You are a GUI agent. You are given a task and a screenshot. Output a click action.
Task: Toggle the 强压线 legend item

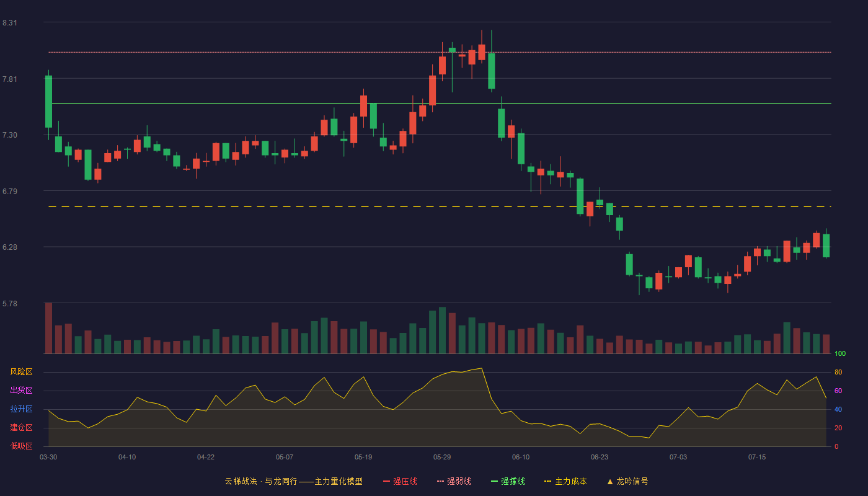pos(400,481)
